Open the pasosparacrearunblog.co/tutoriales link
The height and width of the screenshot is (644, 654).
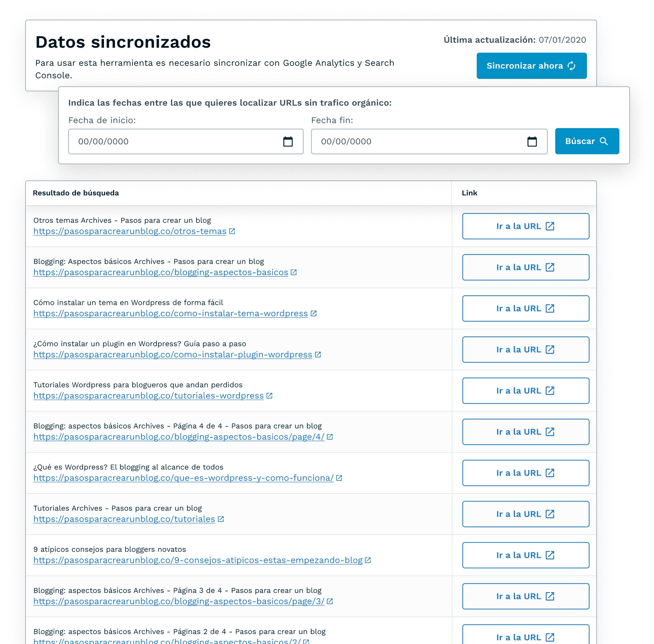pos(124,519)
